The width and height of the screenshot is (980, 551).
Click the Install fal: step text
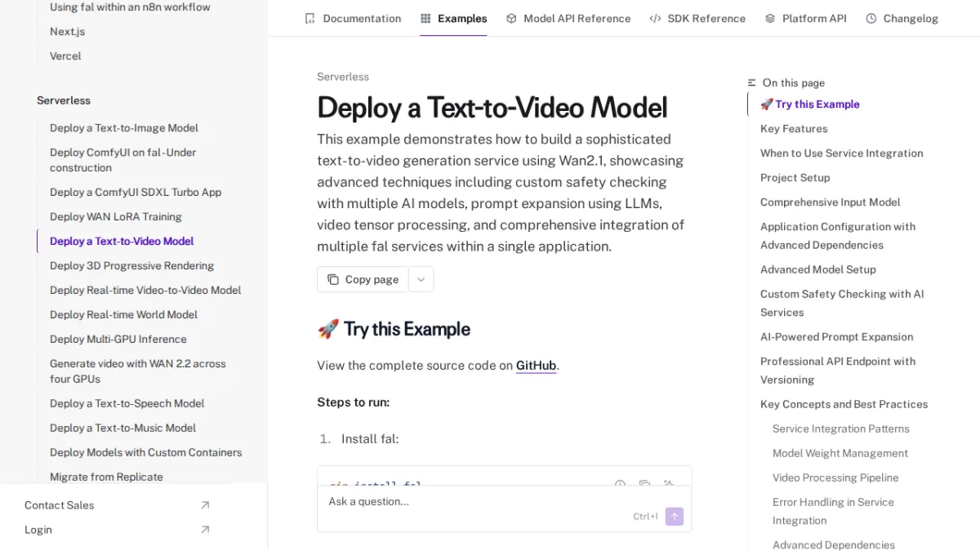click(370, 439)
